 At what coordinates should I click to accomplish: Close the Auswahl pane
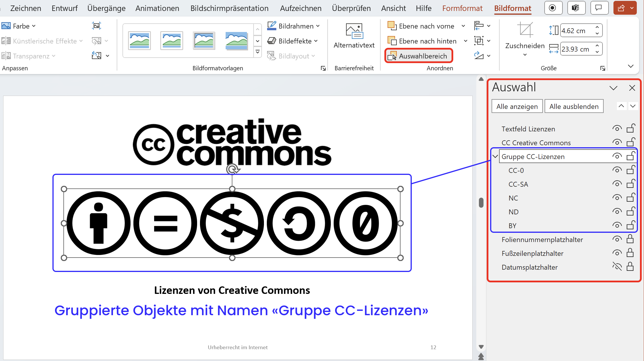[x=632, y=88]
